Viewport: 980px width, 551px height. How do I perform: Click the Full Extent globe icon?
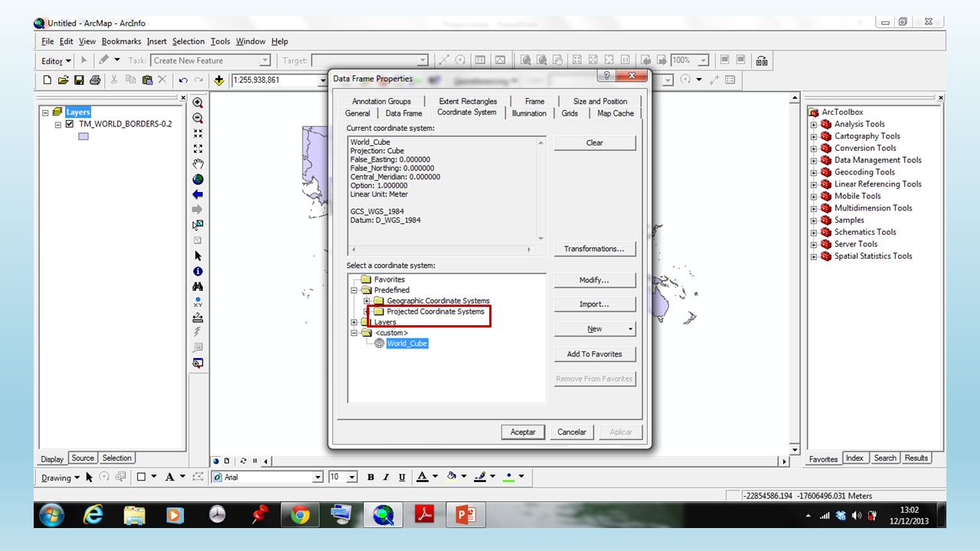pos(198,179)
